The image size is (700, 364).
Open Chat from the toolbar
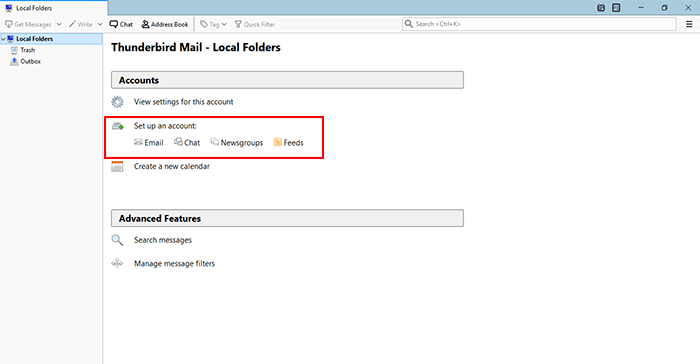[x=121, y=24]
